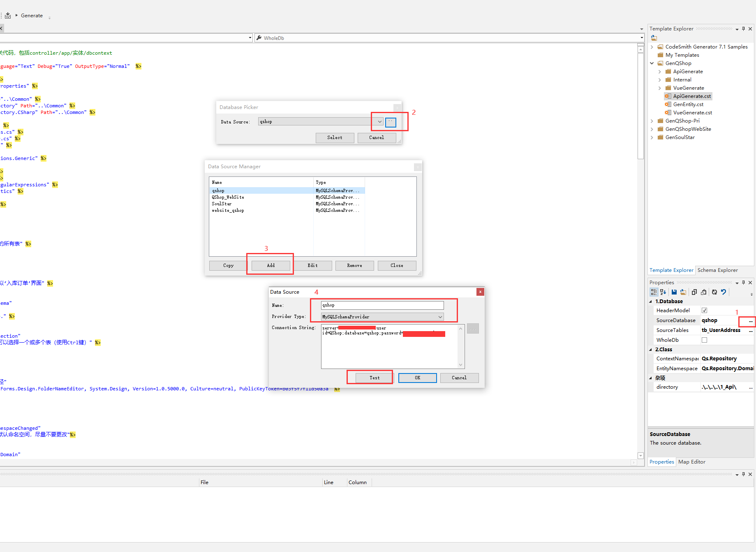The image size is (756, 552).
Task: Collapse the GenQShop folder
Action: click(x=652, y=63)
